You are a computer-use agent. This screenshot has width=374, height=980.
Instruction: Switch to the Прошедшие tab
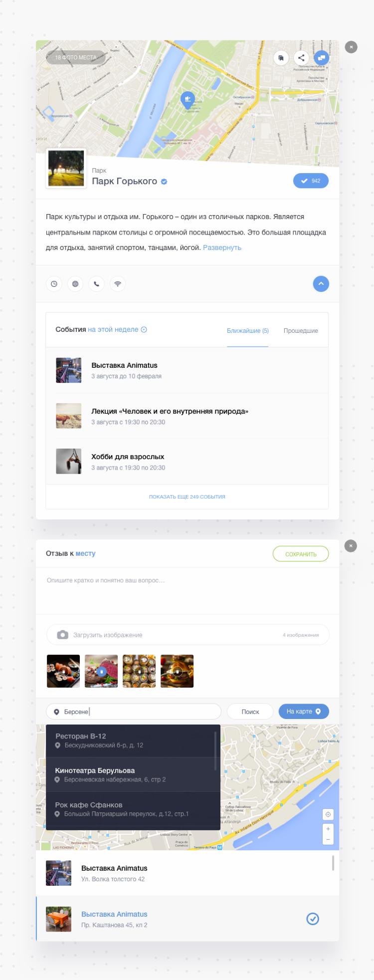pyautogui.click(x=301, y=330)
